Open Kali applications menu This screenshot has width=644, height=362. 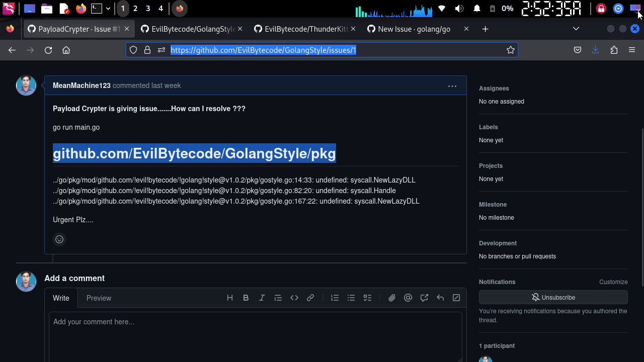click(9, 8)
